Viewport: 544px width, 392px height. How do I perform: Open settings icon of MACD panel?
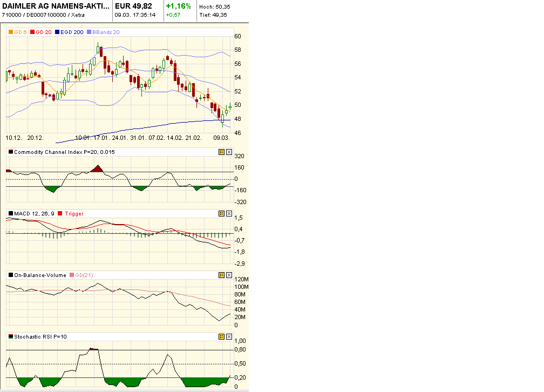[x=221, y=213]
